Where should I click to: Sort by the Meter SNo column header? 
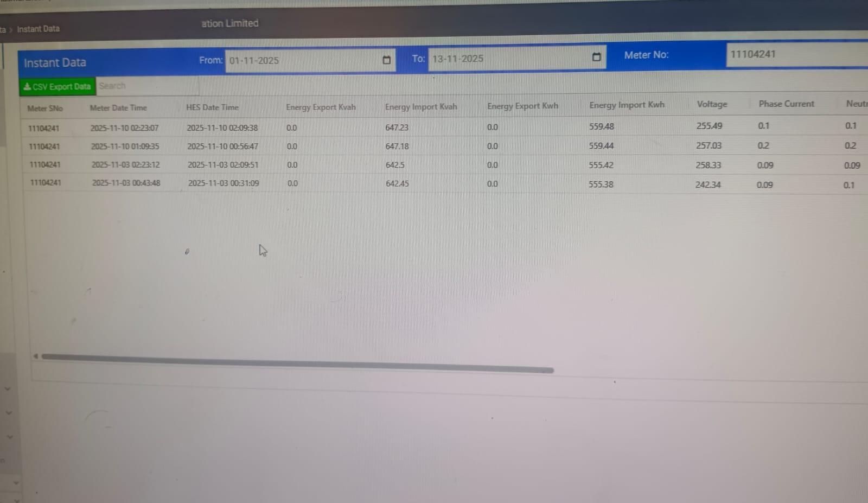click(x=45, y=109)
